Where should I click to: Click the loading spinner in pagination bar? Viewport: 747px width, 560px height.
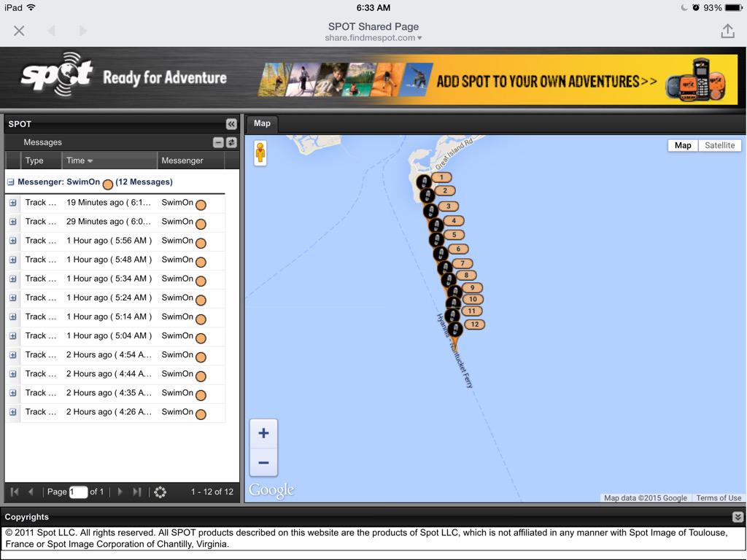coord(160,491)
